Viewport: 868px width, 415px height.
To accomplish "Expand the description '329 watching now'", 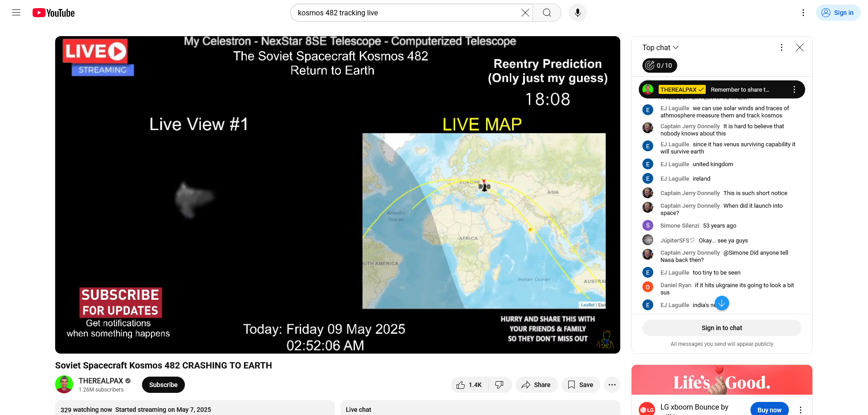I will 195,408.
